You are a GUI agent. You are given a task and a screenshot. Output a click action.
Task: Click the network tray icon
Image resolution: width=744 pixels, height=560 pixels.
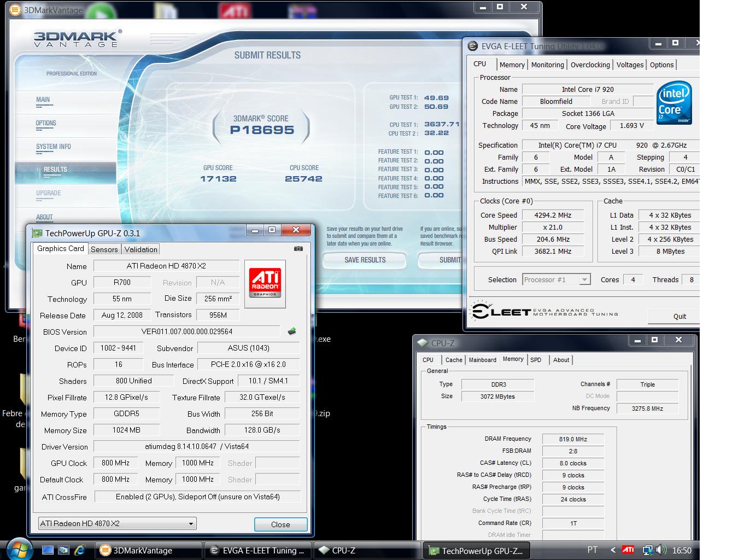[647, 550]
